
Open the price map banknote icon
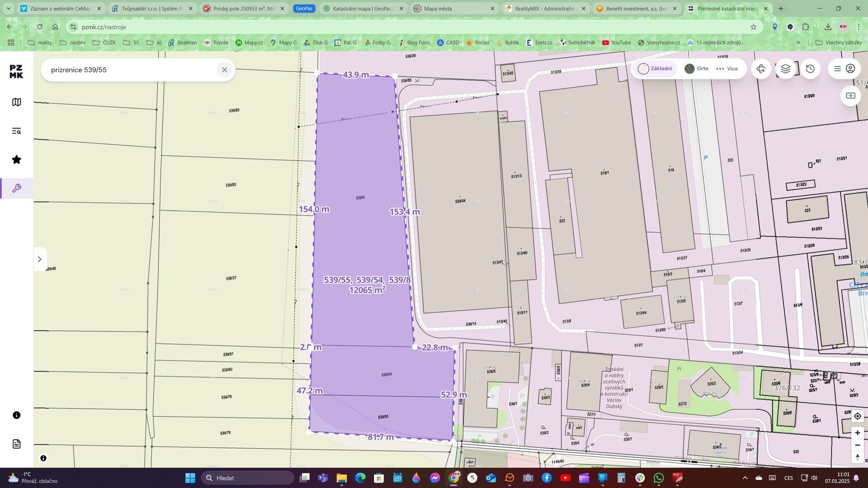tap(850, 96)
